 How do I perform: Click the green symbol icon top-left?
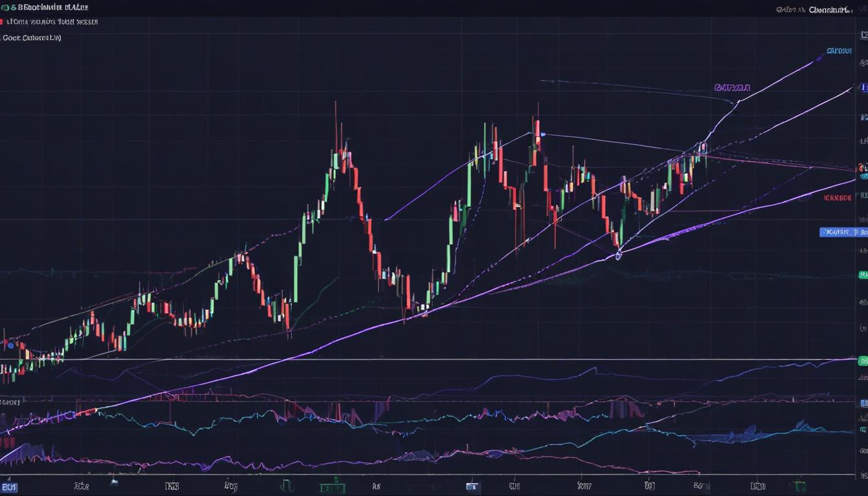tap(6, 7)
